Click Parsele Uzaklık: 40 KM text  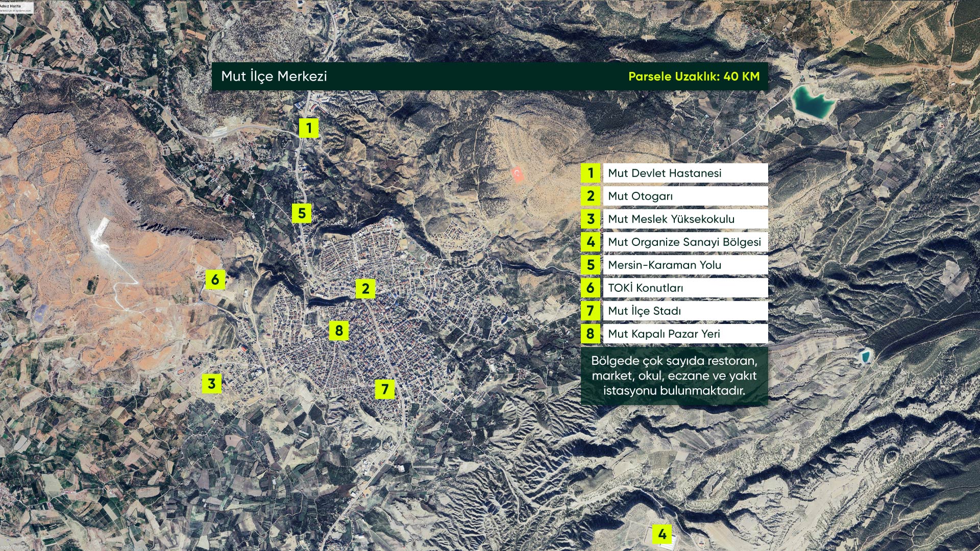pos(694,77)
